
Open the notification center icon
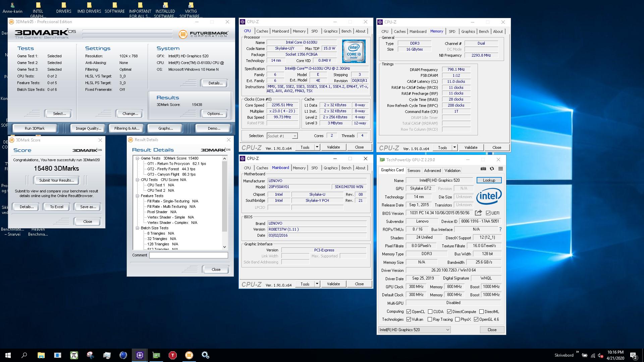[x=634, y=355]
